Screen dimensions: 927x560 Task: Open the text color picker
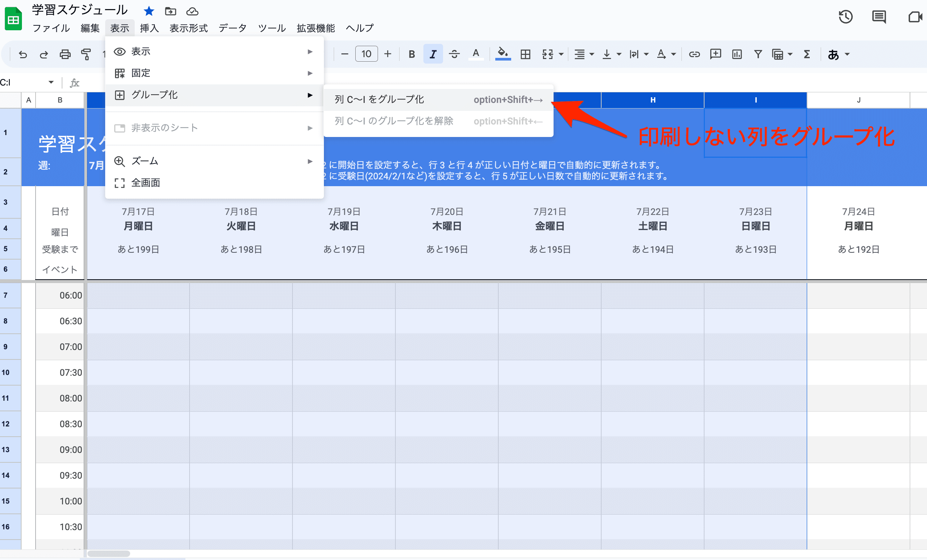476,54
